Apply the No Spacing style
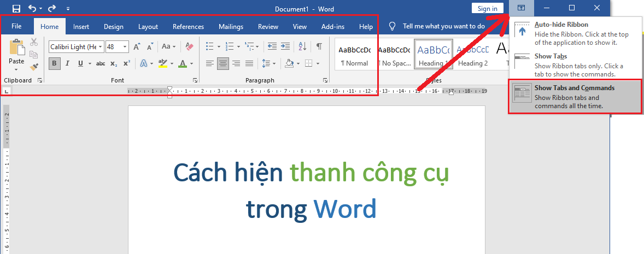644x254 pixels. (x=394, y=55)
